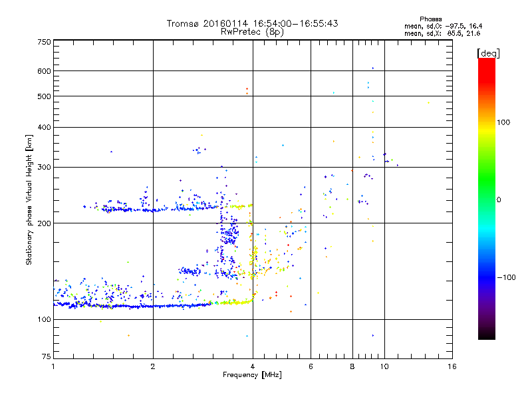Click the height-axis tick label '100' at left
This screenshot has height=399, width=532.
44,319
